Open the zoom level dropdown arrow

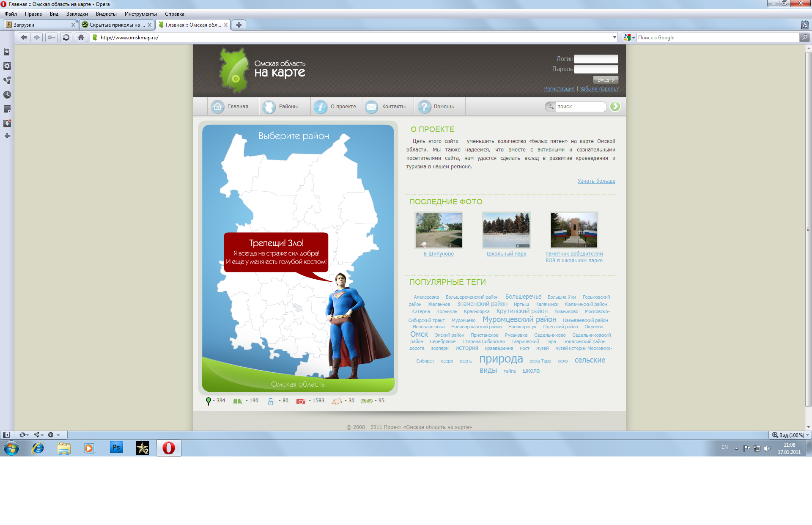click(807, 435)
